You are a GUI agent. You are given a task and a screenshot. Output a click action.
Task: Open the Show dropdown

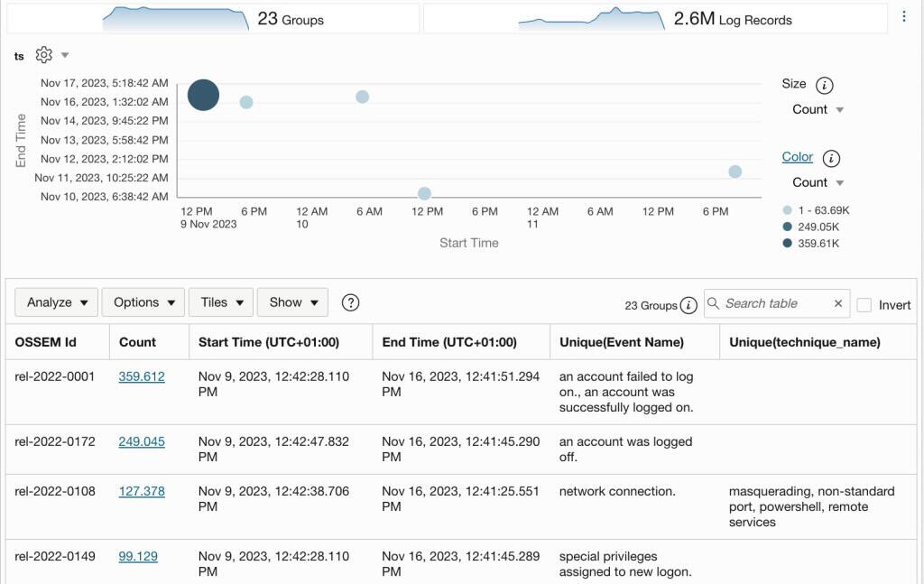(292, 302)
